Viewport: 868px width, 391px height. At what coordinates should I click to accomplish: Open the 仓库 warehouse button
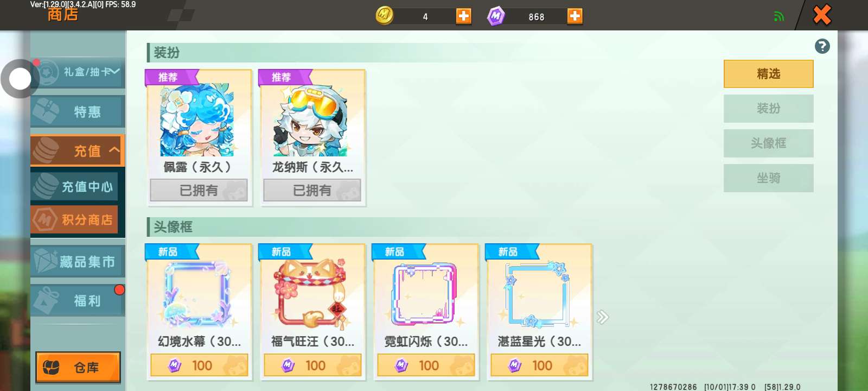point(78,368)
